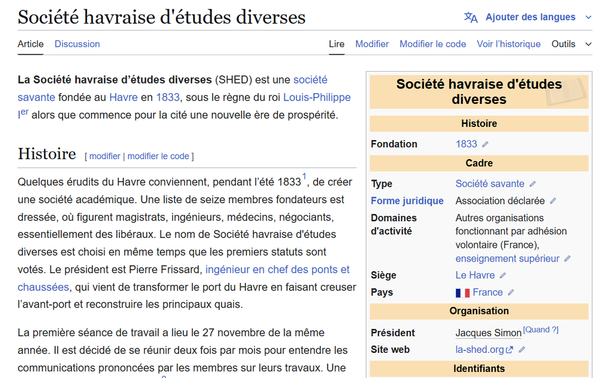Click the Histoire infobox header

tap(479, 124)
